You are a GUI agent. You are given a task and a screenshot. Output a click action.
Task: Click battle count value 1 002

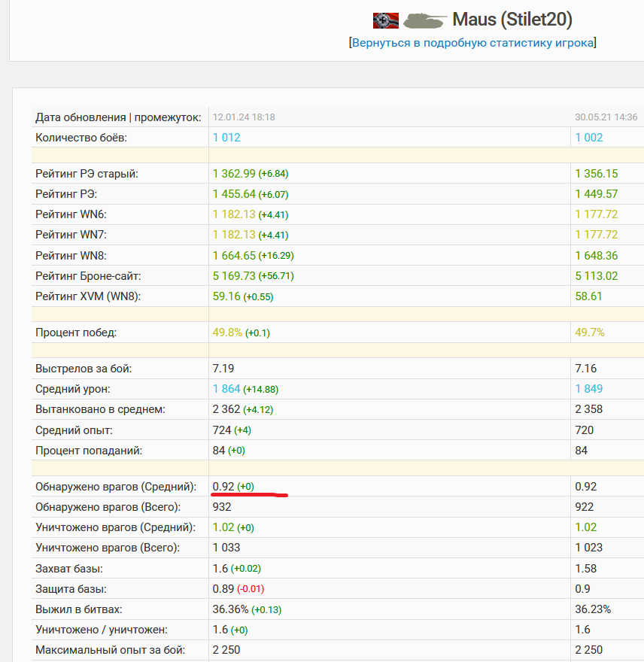(589, 138)
